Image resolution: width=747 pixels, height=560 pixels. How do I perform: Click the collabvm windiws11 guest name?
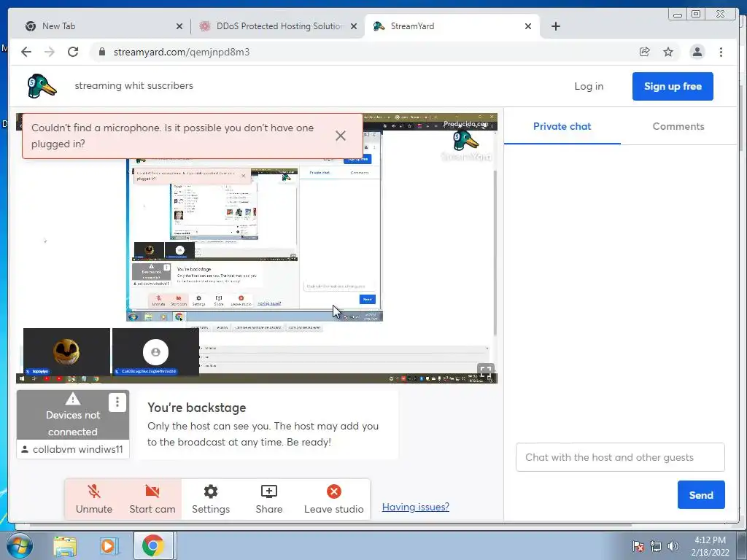pyautogui.click(x=77, y=449)
